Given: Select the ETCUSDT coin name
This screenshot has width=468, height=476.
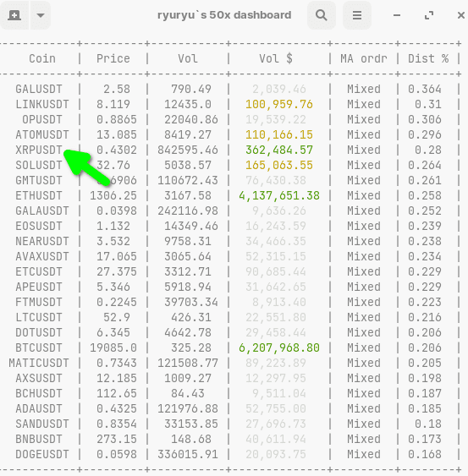Looking at the screenshot, I should pos(39,271).
